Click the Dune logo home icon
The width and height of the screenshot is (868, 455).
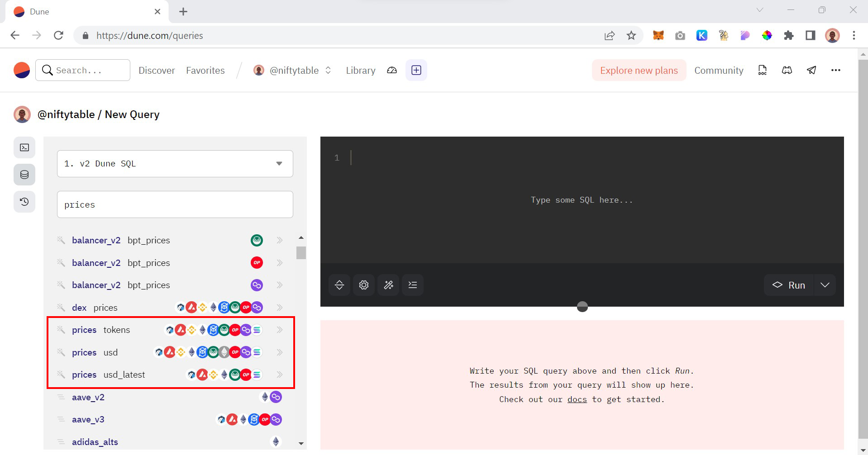22,70
